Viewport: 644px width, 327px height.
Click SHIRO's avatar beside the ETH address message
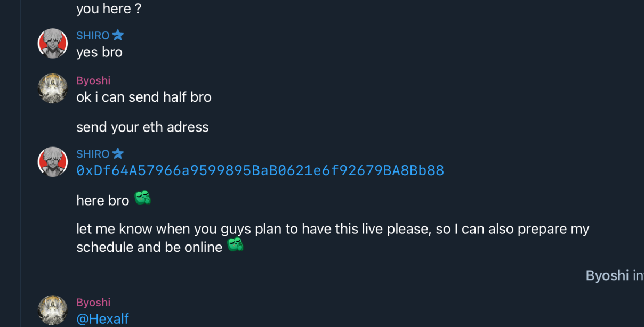pos(52,162)
